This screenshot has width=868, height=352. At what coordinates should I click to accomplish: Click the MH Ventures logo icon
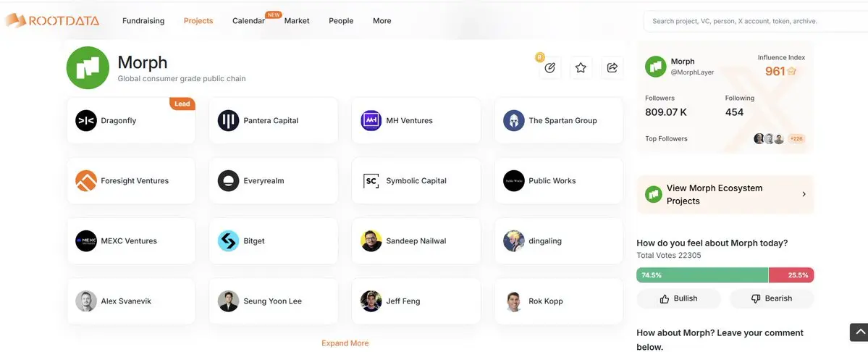371,121
